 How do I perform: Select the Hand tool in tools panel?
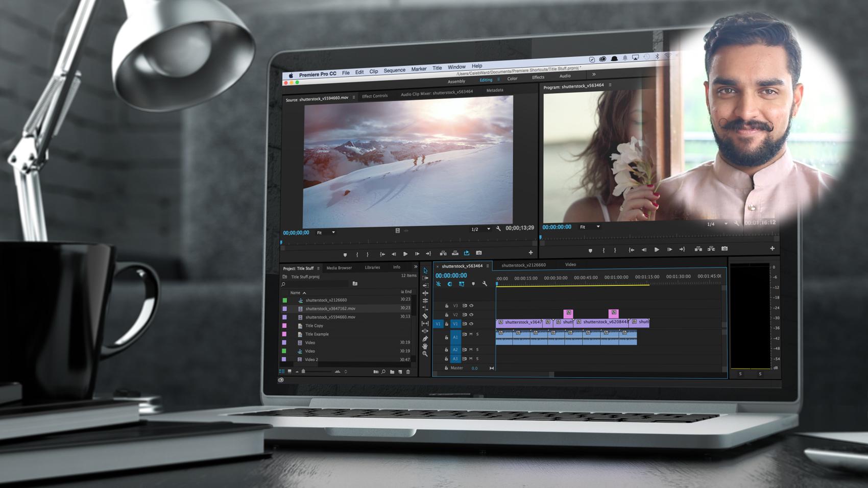[425, 346]
